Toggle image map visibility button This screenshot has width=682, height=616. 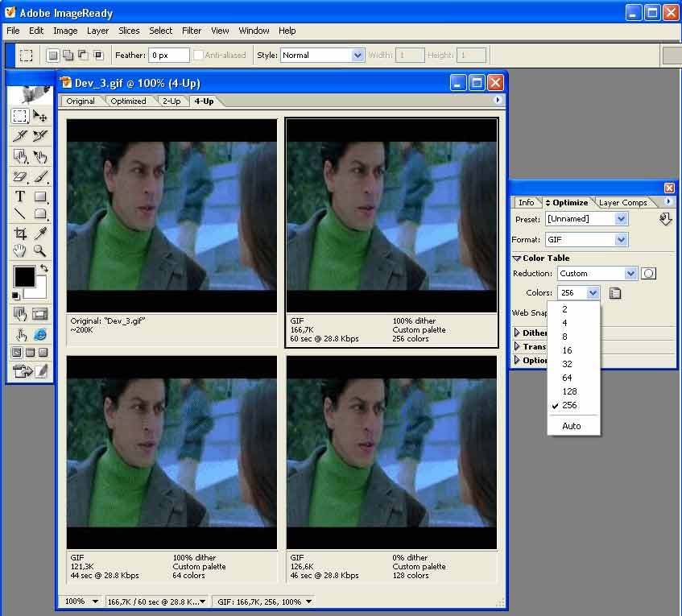(x=20, y=314)
